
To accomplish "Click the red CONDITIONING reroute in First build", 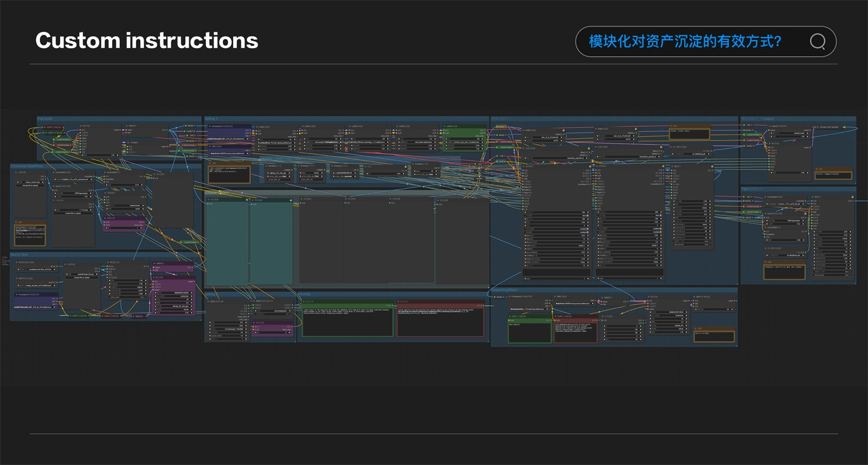I will tap(62, 145).
